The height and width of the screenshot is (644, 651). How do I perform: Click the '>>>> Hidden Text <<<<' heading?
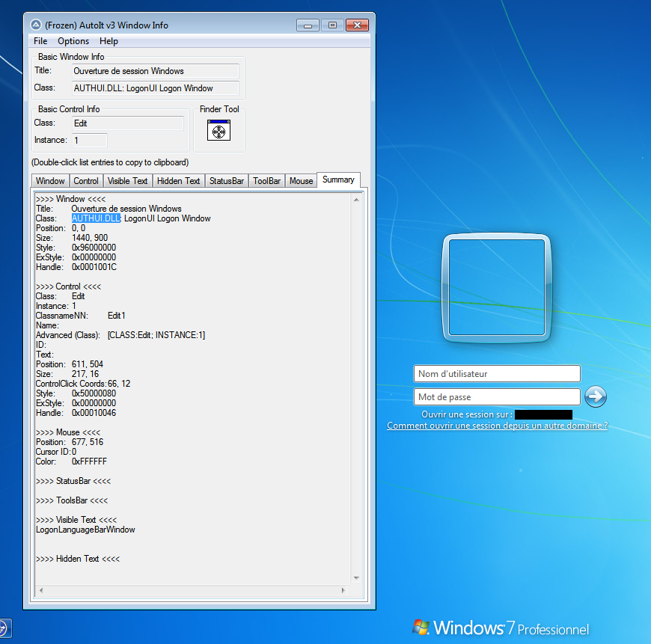[78, 559]
